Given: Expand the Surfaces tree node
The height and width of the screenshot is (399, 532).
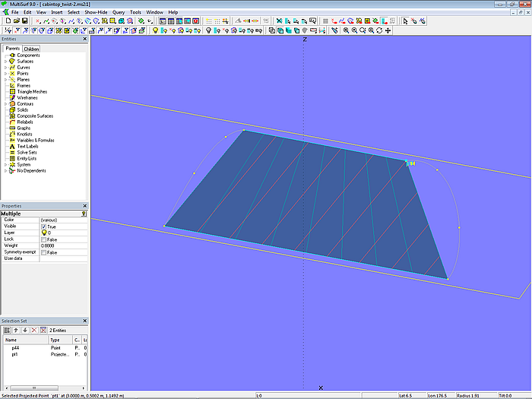Looking at the screenshot, I should pos(5,62).
